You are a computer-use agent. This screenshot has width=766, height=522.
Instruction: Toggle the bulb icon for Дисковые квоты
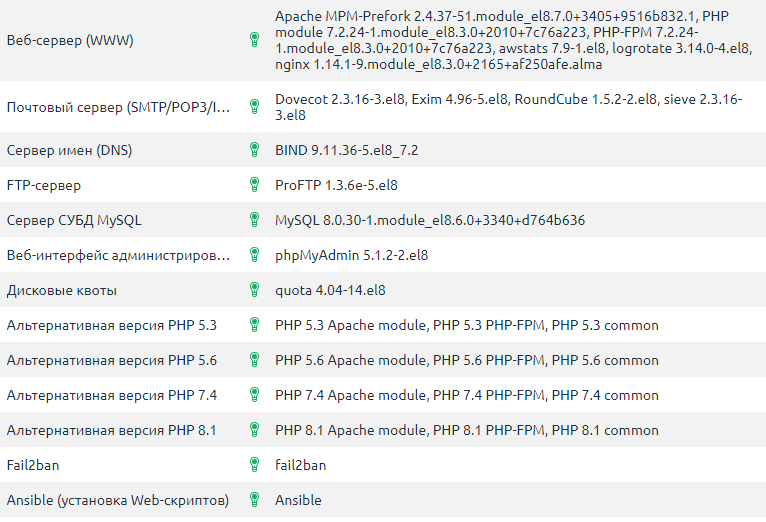tap(254, 290)
